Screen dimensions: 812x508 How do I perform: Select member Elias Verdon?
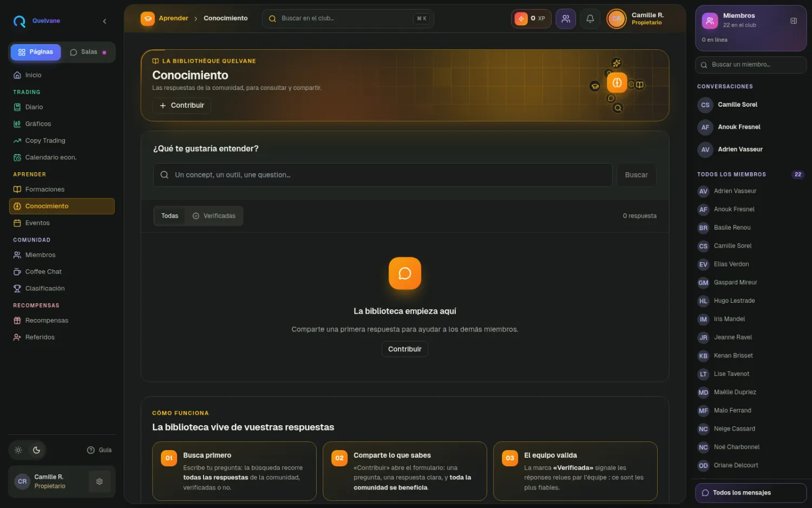coord(751,264)
